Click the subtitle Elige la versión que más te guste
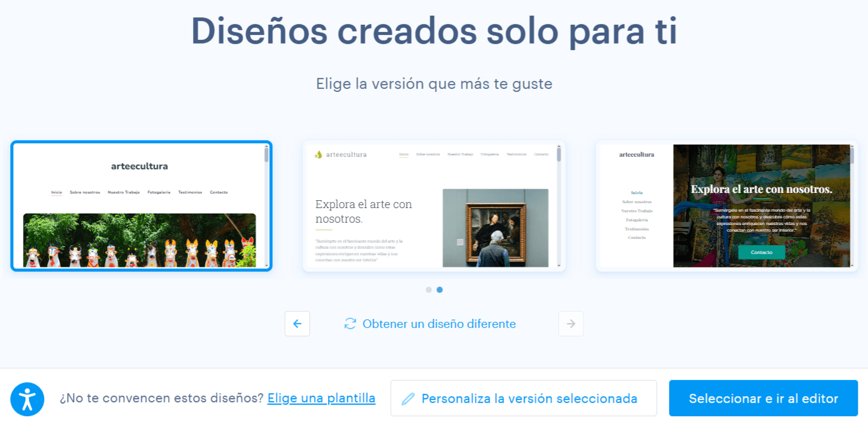Screen dimensions: 868x421 434,83
